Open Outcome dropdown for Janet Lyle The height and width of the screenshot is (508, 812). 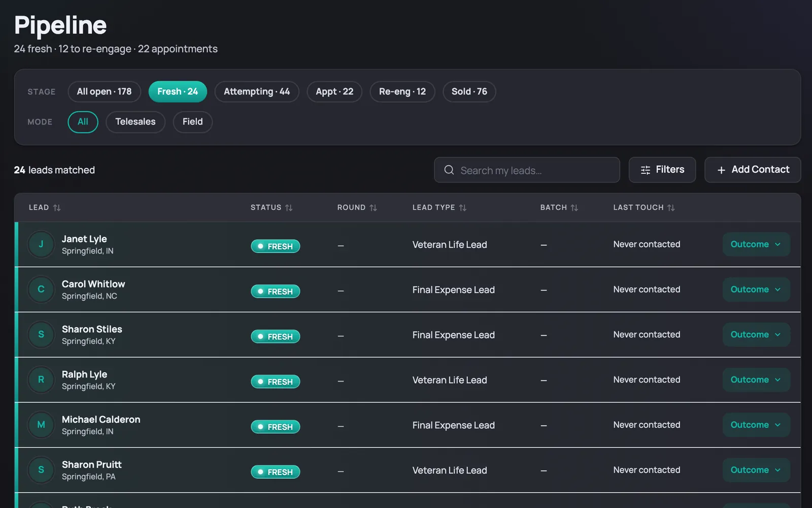point(756,244)
